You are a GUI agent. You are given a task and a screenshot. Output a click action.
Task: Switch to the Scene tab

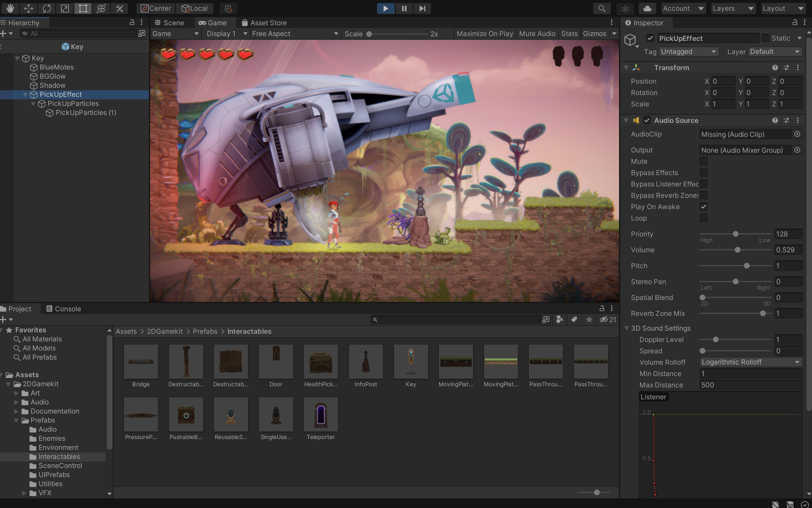pyautogui.click(x=170, y=23)
